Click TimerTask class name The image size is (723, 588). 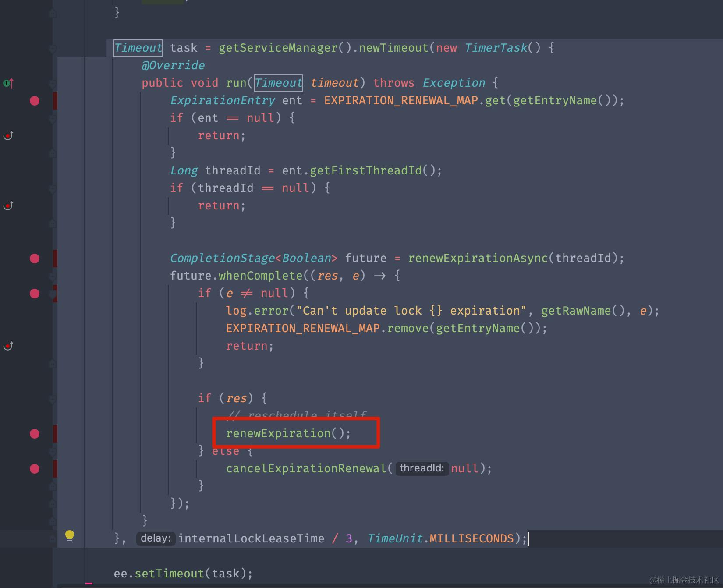coord(496,48)
